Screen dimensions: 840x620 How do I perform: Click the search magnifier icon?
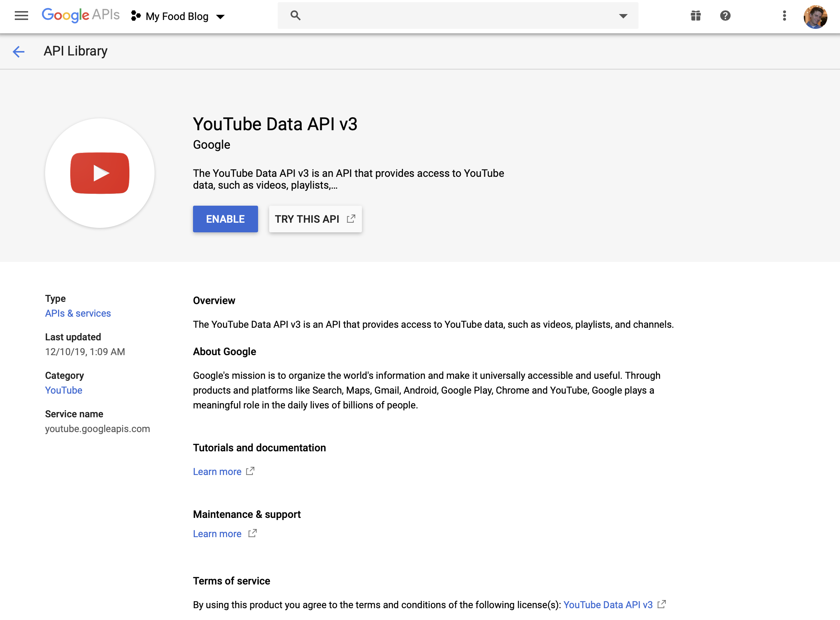coord(295,16)
